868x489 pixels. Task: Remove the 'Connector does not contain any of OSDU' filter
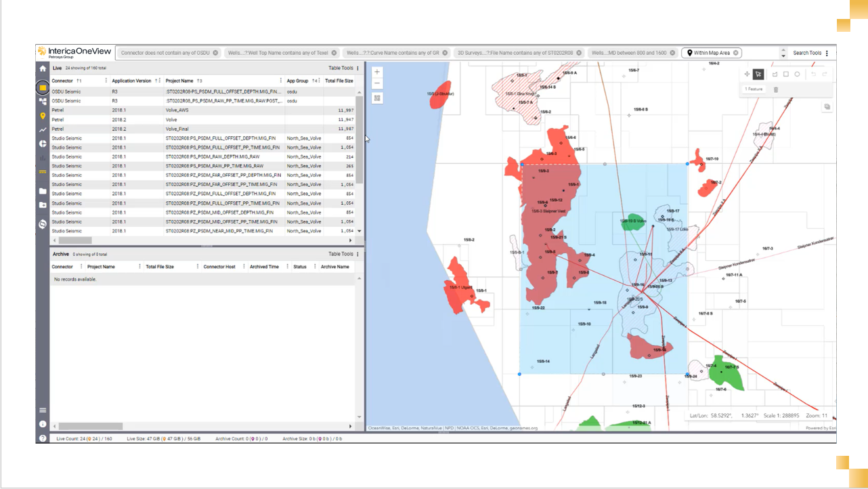[x=215, y=53]
